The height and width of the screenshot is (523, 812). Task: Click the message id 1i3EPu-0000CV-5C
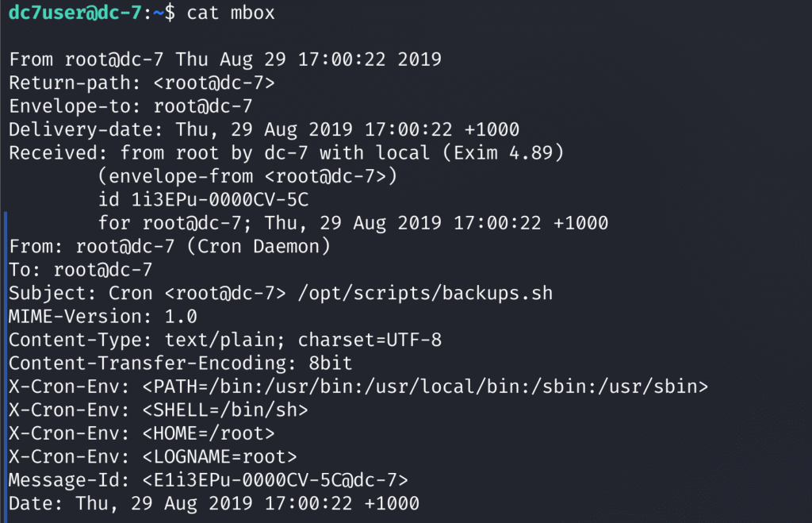[220, 200]
